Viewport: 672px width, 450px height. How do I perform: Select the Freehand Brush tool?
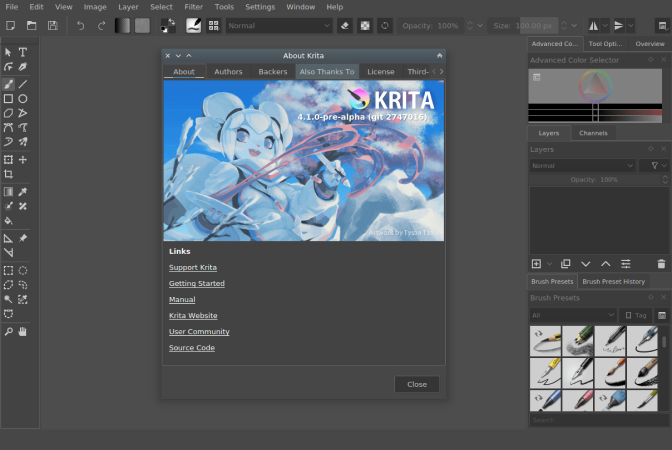tap(8, 84)
